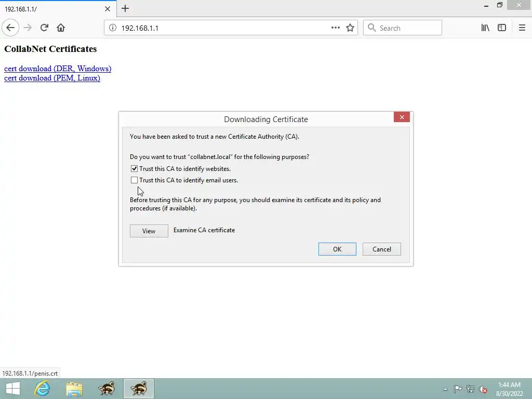
Task: Open the Firefox hamburger menu
Action: 522,28
